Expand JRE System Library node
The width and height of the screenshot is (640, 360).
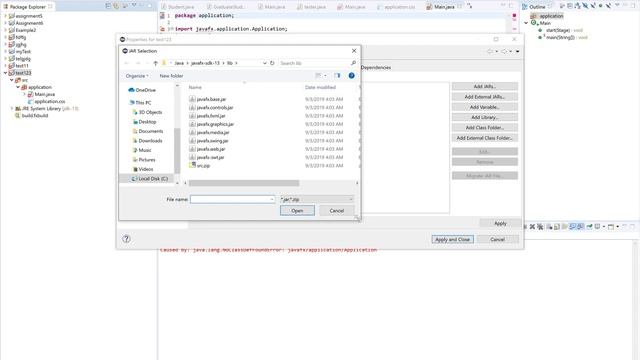12,109
